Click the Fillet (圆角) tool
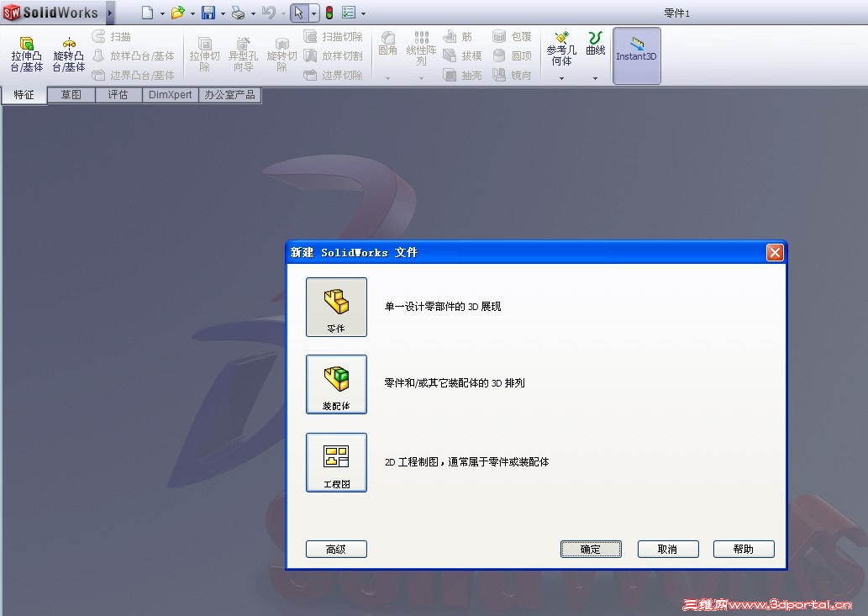 point(387,43)
